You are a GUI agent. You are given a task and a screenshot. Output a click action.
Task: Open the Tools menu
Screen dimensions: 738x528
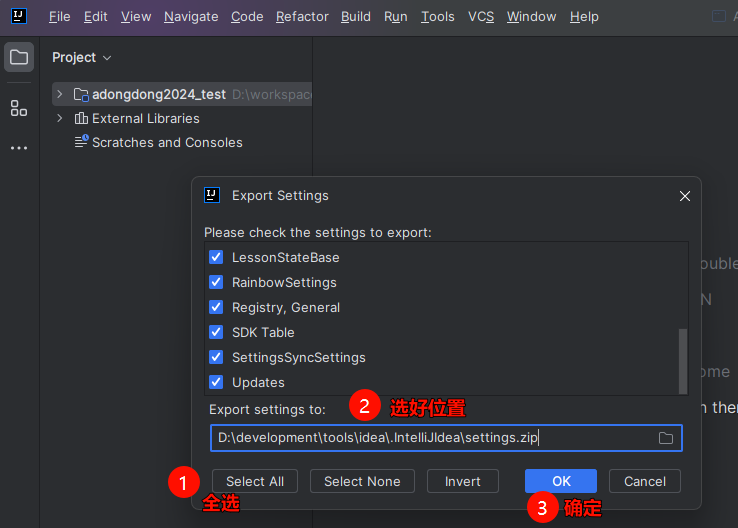[x=438, y=16]
